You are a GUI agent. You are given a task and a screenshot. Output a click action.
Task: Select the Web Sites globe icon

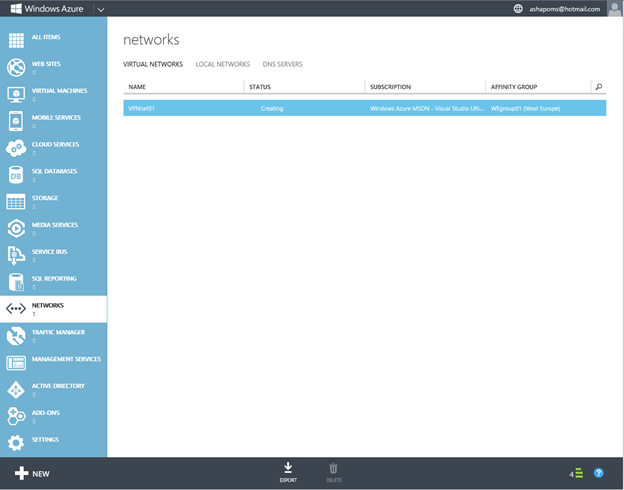[x=16, y=67]
